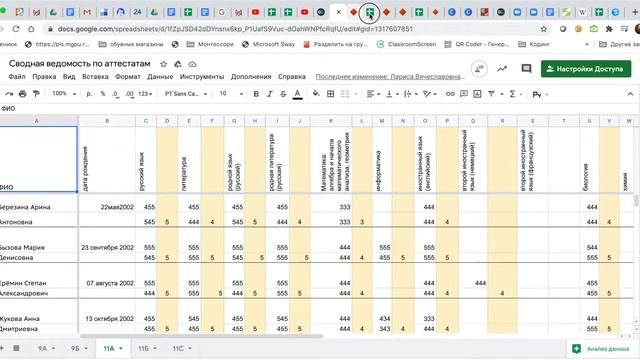Bookmark this page star icon
The width and height of the screenshot is (640, 360).
point(543,29)
